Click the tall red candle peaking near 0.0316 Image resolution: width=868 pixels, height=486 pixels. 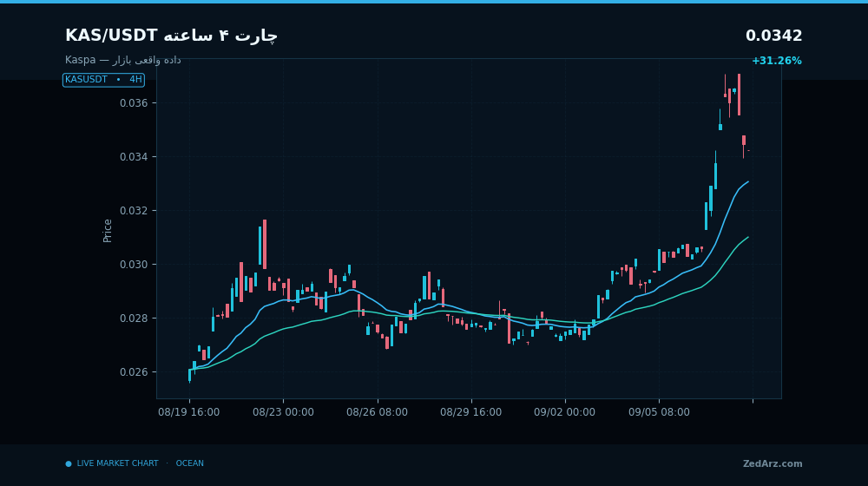(x=265, y=244)
